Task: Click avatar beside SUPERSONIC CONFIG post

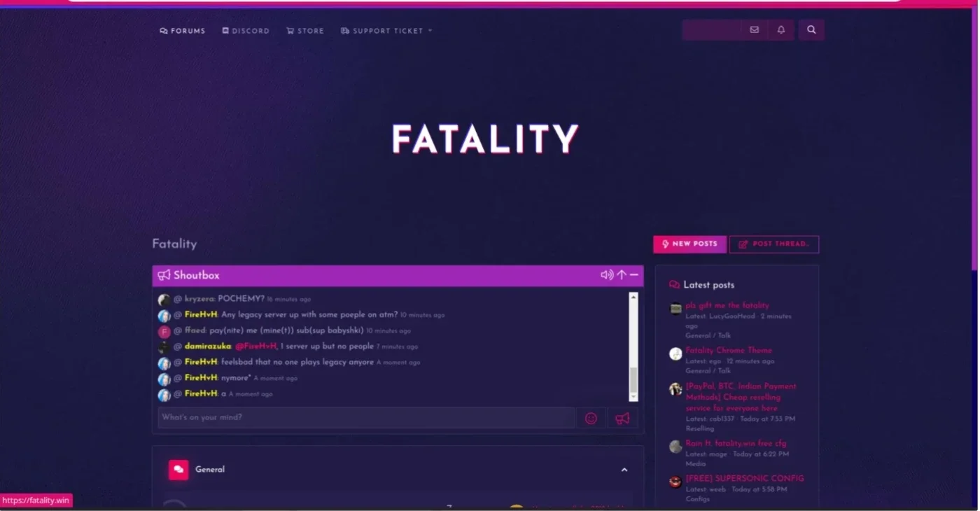Action: (x=675, y=482)
